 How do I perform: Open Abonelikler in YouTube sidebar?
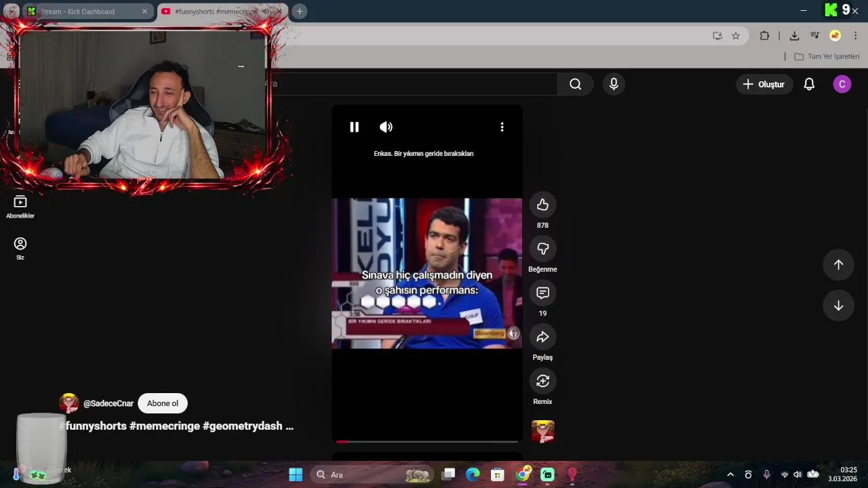point(20,207)
